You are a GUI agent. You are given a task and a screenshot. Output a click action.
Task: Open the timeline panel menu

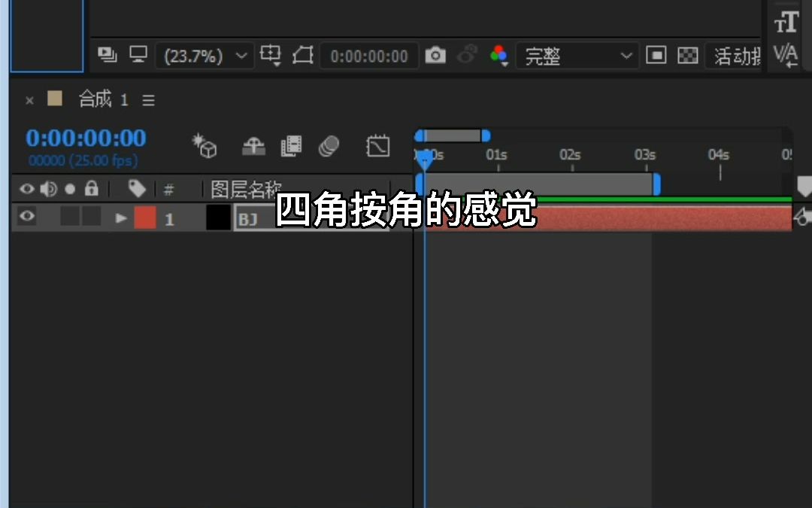[148, 99]
